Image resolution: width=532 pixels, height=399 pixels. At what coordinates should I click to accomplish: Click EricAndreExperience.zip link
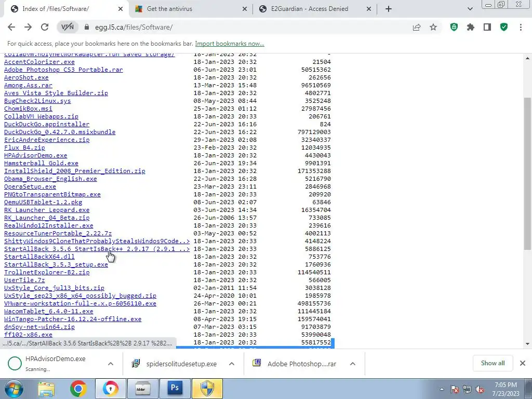[47, 140]
